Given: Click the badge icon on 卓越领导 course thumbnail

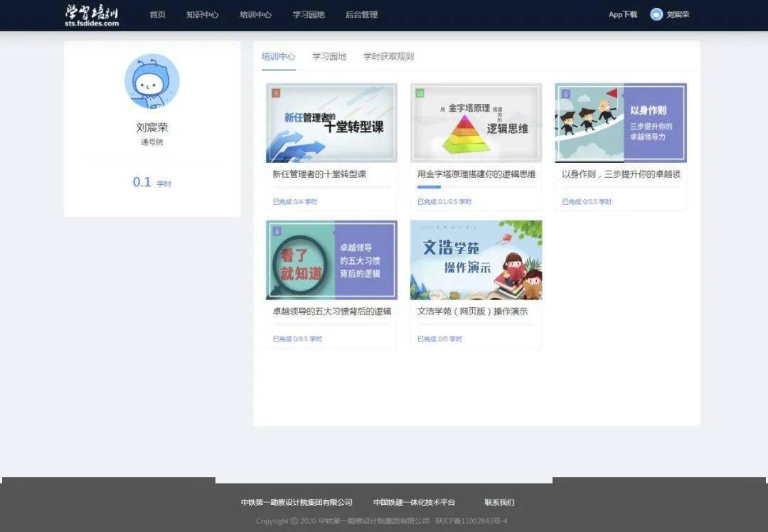Looking at the screenshot, I should [x=276, y=230].
